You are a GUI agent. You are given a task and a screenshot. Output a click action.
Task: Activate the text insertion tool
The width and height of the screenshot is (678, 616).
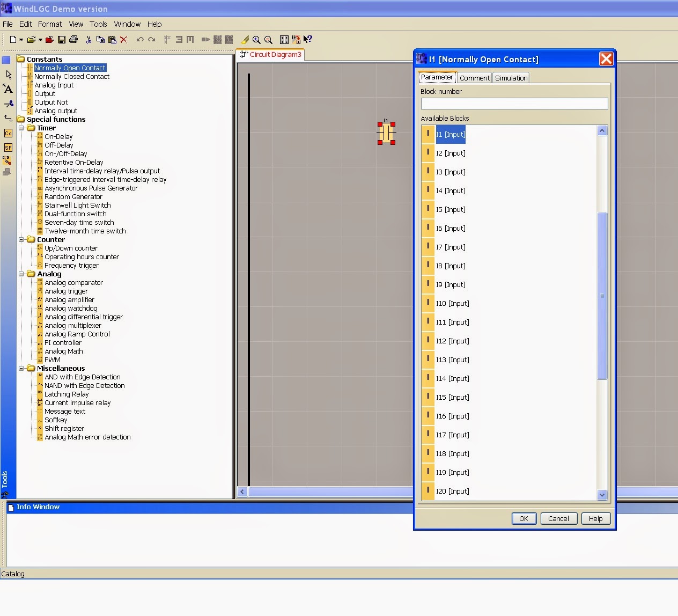coord(8,89)
